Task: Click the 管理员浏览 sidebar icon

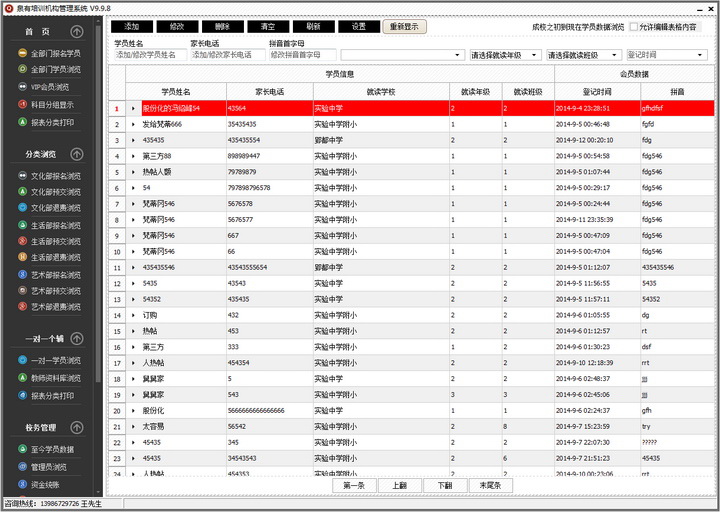Action: click(22, 467)
